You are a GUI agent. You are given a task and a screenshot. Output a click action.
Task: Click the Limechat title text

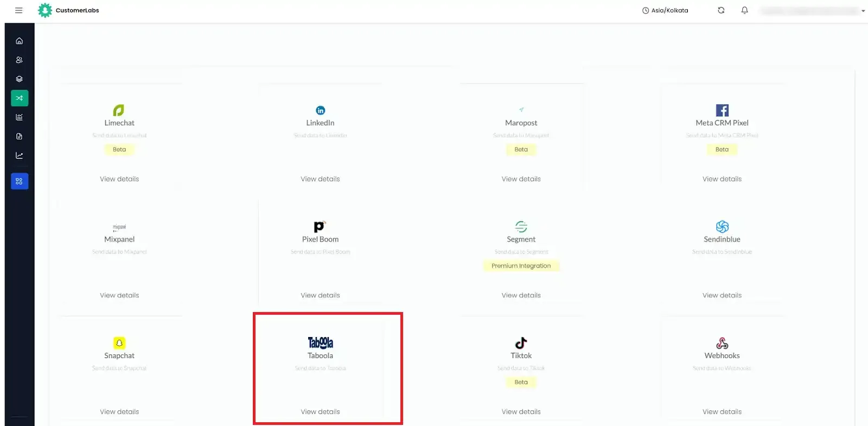click(119, 123)
